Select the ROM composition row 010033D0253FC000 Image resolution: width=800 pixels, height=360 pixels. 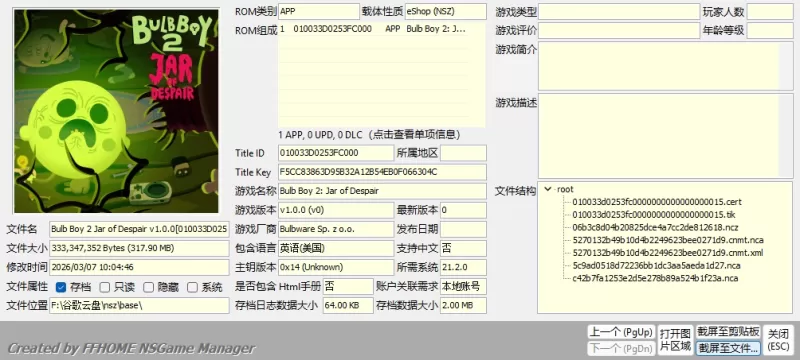373,29
